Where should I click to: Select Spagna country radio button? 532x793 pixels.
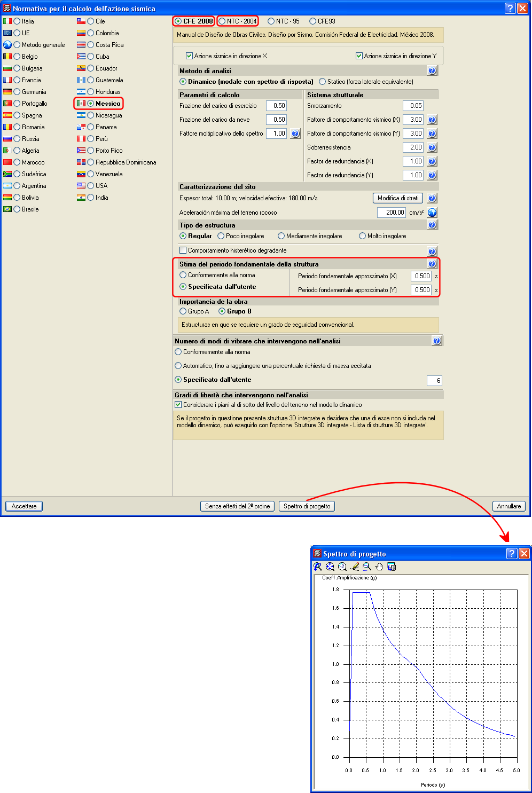coord(17,115)
